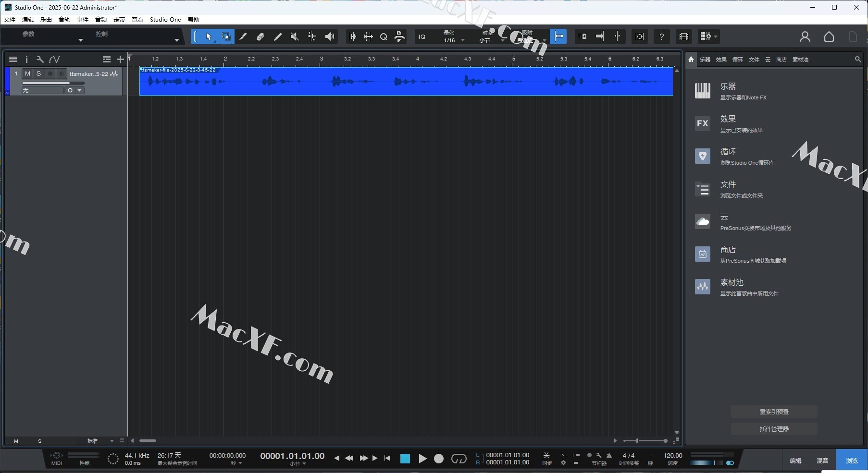Screen dimensions: 868x473
Task: Select the Arrow tool
Action: pos(209,36)
